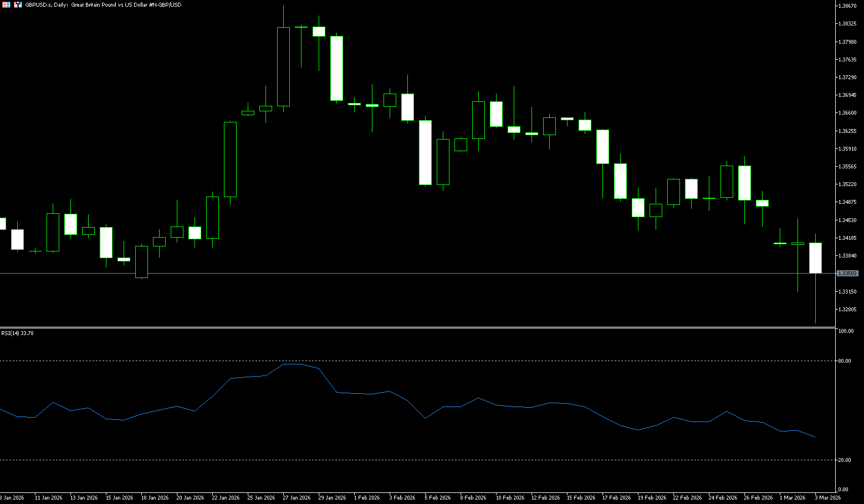Click the 1.36600 price scale label
The height and width of the screenshot is (504, 864).
tap(848, 113)
